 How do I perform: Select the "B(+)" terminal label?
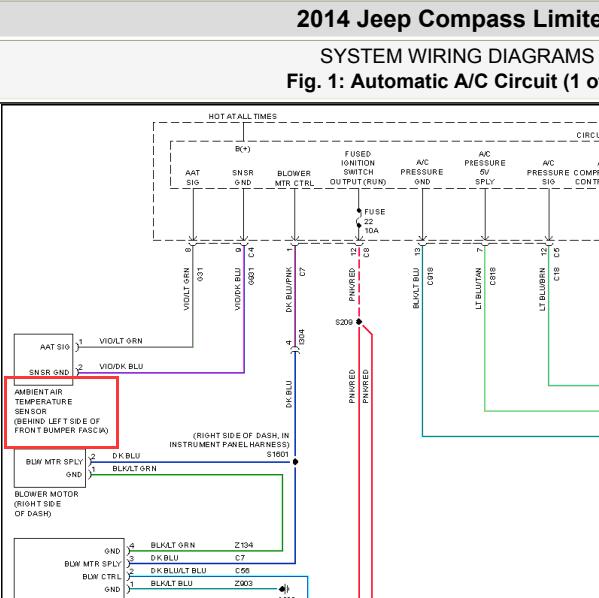tap(243, 149)
